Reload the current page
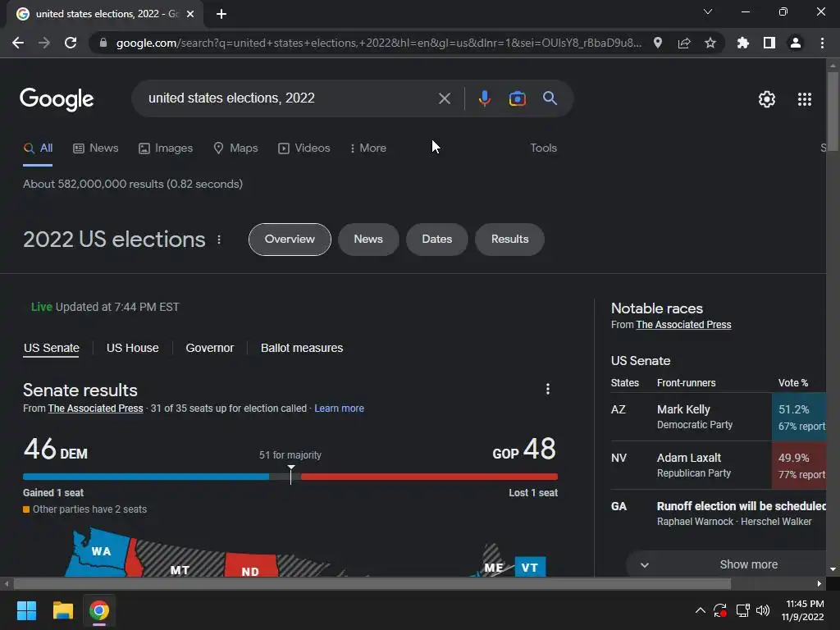 (71, 43)
